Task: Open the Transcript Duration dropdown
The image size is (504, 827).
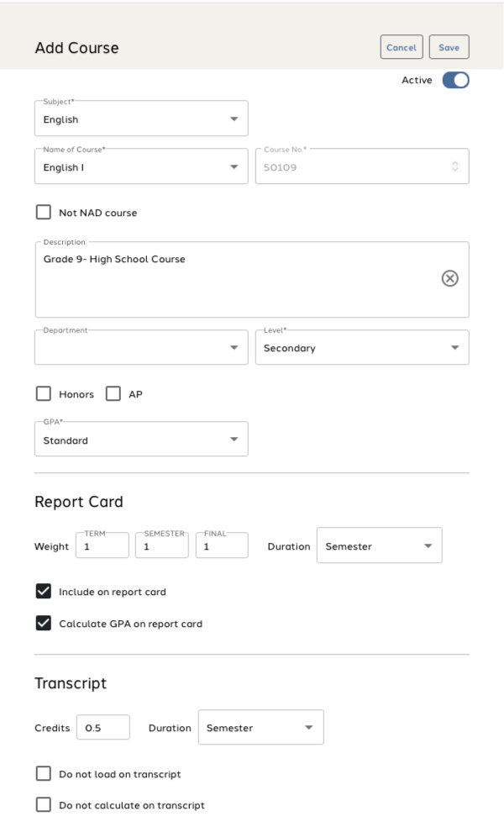Action: [x=260, y=728]
